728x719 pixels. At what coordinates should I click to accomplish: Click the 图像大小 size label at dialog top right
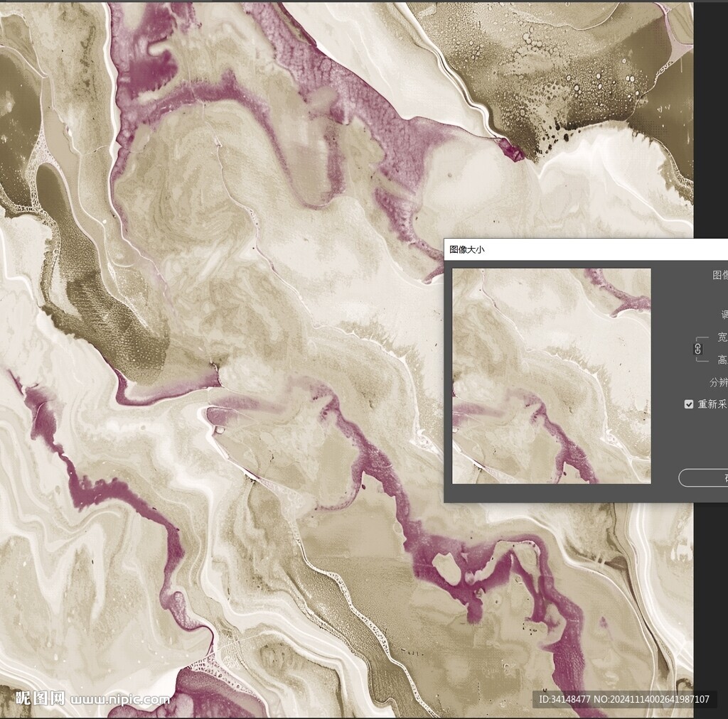719,275
